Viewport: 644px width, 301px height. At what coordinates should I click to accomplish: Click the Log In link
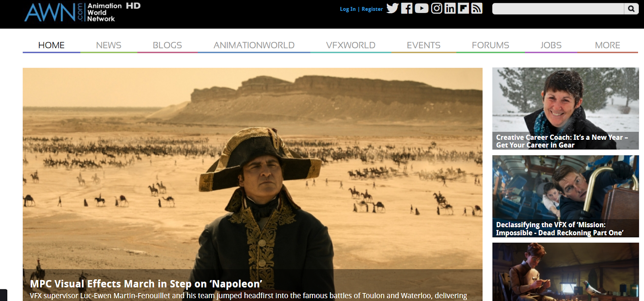pyautogui.click(x=348, y=9)
